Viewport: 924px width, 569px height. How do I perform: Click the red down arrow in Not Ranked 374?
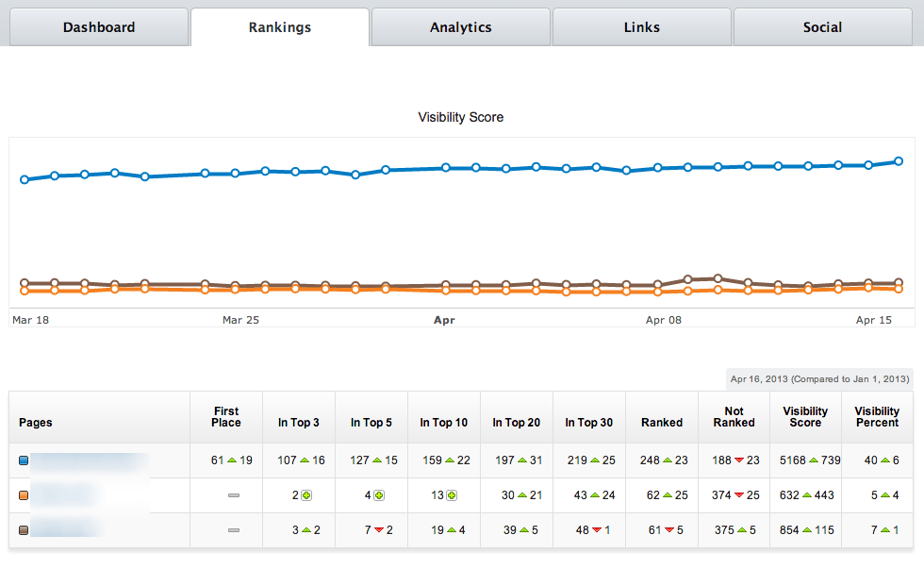point(739,495)
